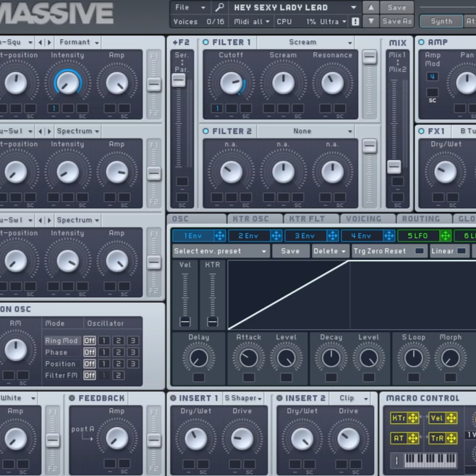
Task: Click the Save As button
Action: click(x=397, y=22)
